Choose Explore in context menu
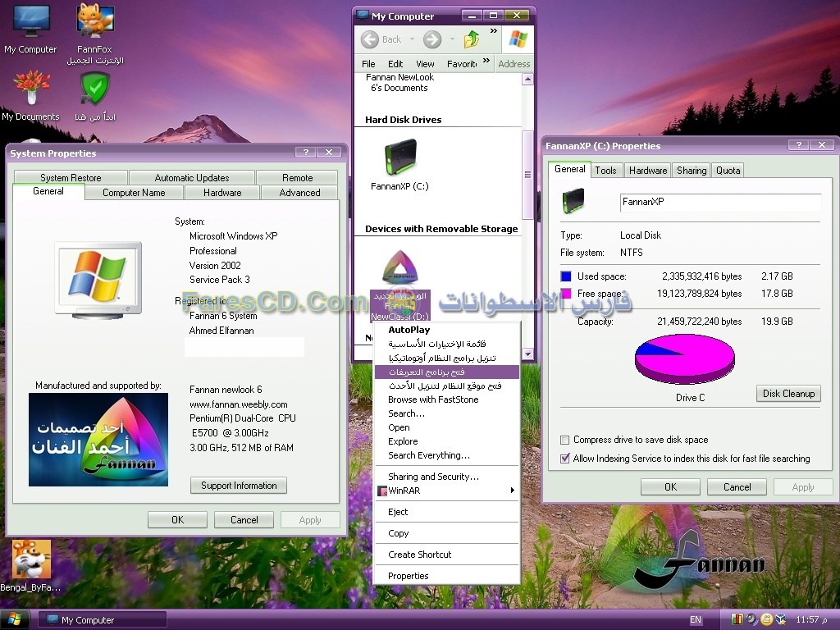Viewport: 840px width, 630px height. click(447, 441)
